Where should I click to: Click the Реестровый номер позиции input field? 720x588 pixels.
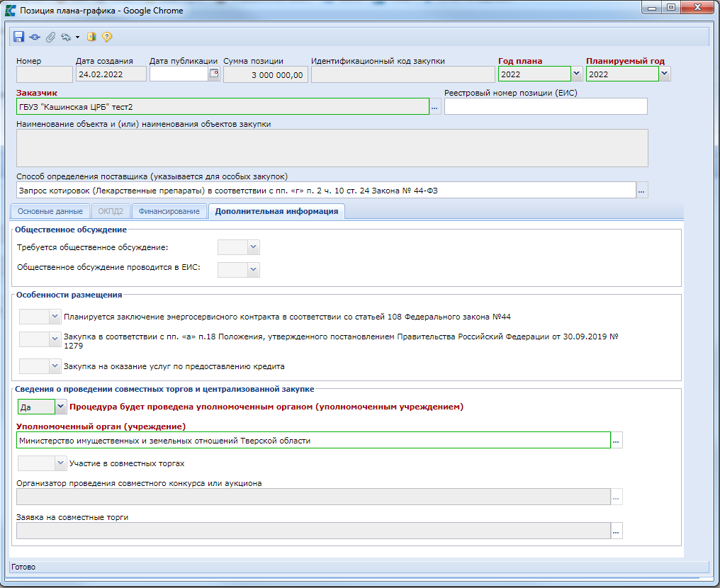[x=545, y=106]
